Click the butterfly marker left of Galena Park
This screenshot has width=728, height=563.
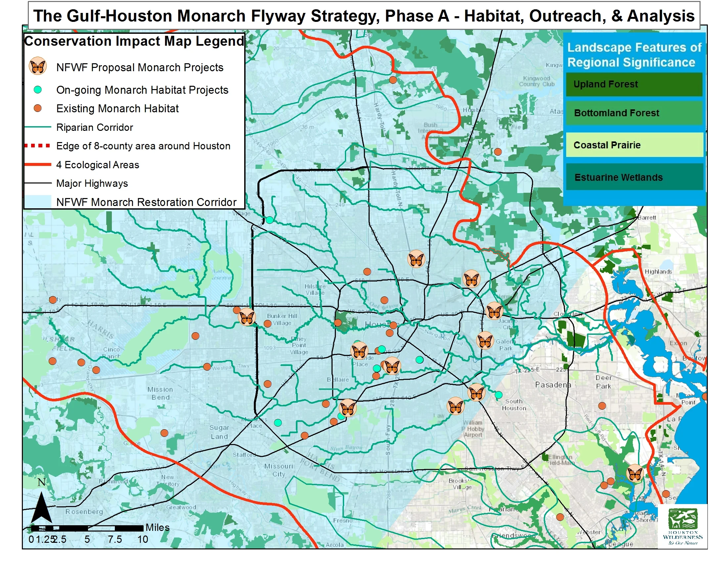point(485,340)
